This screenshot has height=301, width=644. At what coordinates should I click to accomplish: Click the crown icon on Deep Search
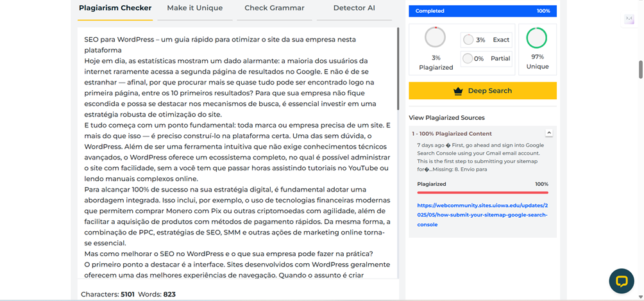click(x=458, y=91)
